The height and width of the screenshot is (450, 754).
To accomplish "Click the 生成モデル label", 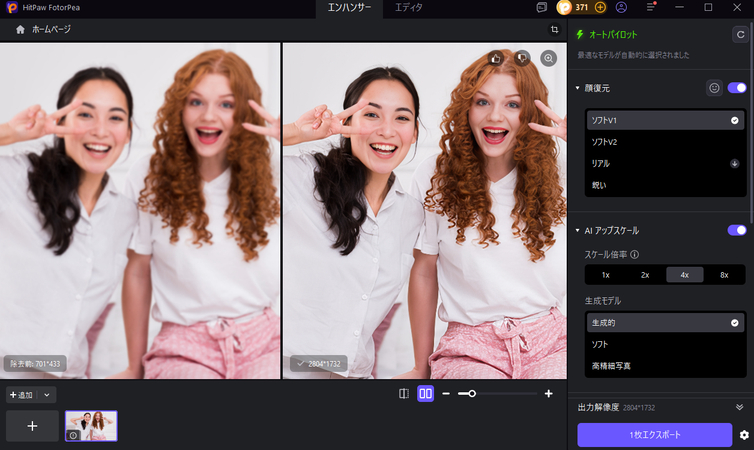I will pos(603,301).
